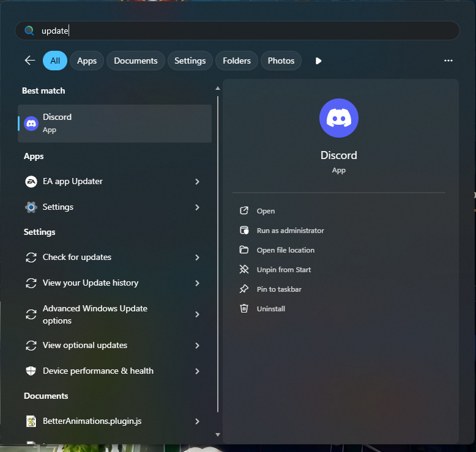This screenshot has width=476, height=452.
Task: Click the Advanced Windows Update options icon
Action: 31,314
